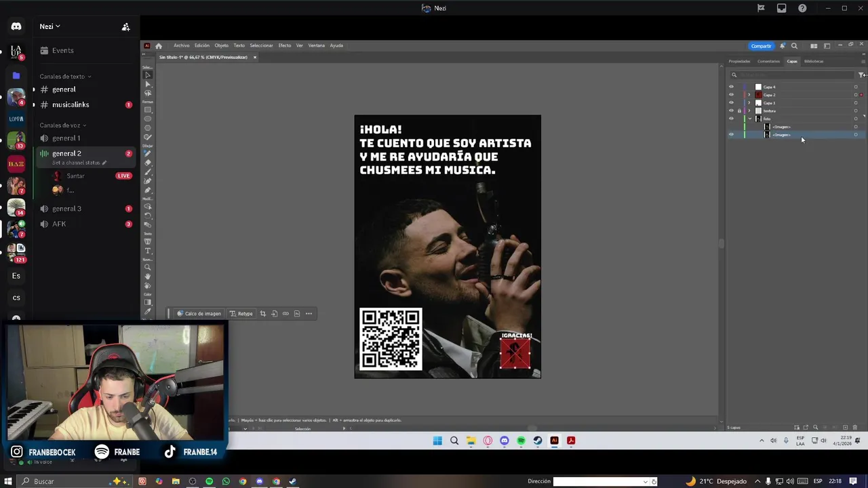
Task: Invite people to Nezi server icon
Action: coord(125,26)
